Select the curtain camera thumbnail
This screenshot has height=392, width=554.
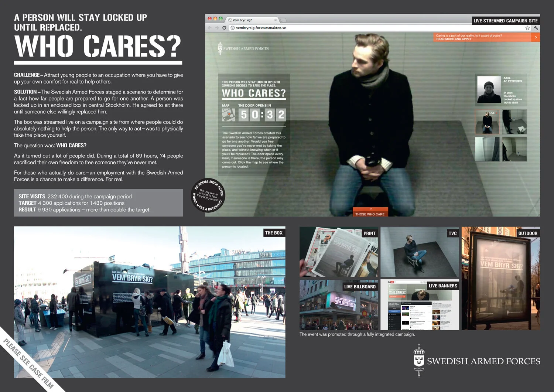point(487,149)
